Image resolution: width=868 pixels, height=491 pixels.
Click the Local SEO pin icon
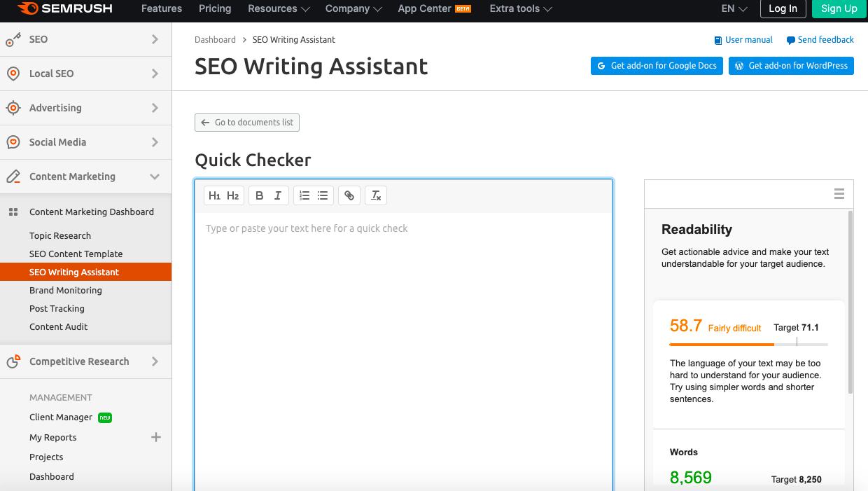point(13,74)
